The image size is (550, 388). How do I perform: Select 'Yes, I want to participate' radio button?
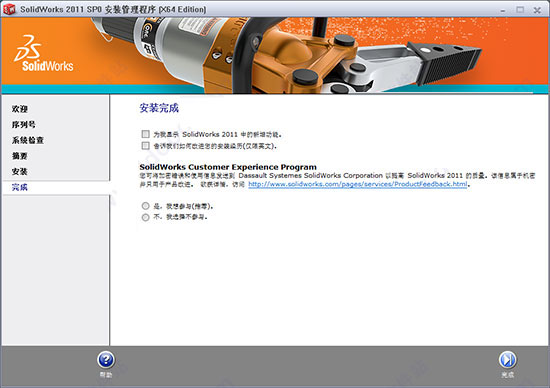click(146, 206)
